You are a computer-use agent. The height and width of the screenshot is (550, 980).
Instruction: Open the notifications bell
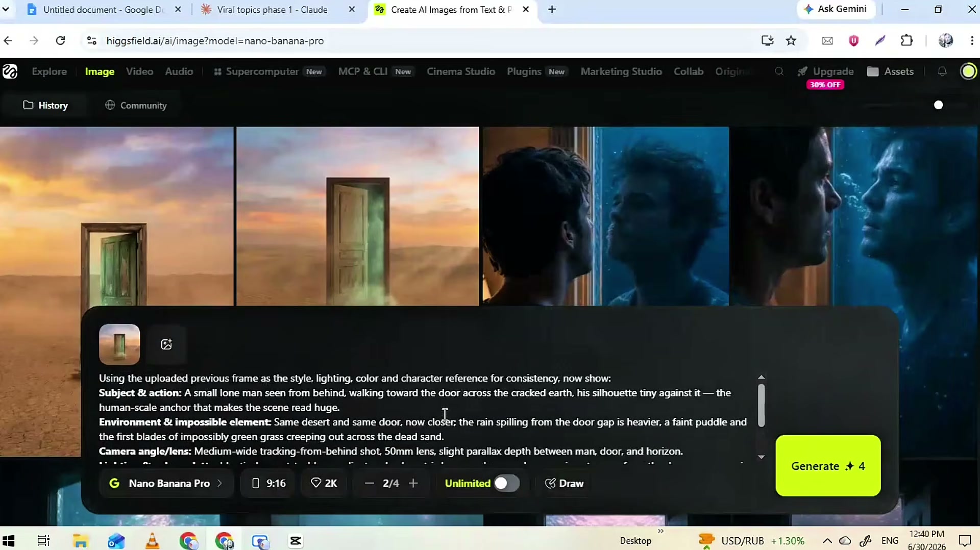click(942, 71)
